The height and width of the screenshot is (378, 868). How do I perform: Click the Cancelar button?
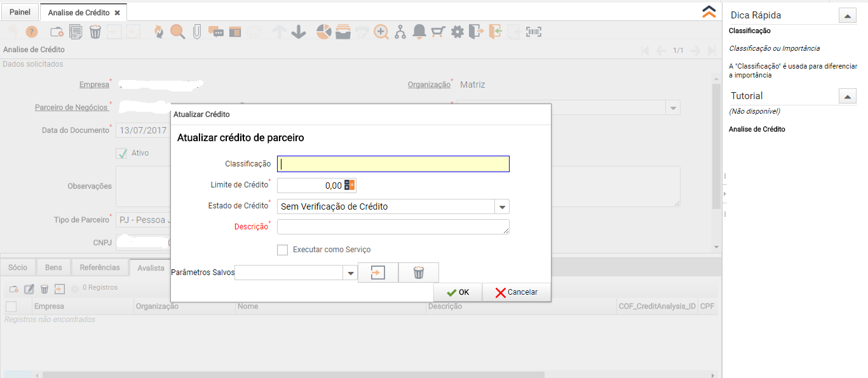[x=517, y=292]
